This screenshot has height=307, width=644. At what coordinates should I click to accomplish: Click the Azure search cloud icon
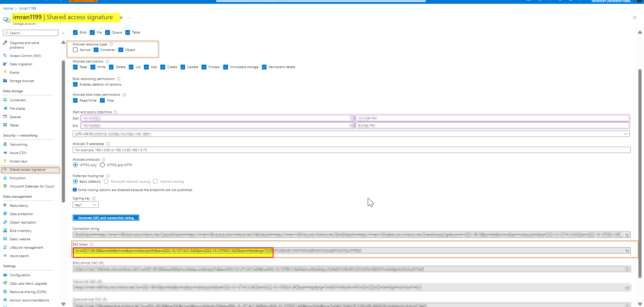5,256
